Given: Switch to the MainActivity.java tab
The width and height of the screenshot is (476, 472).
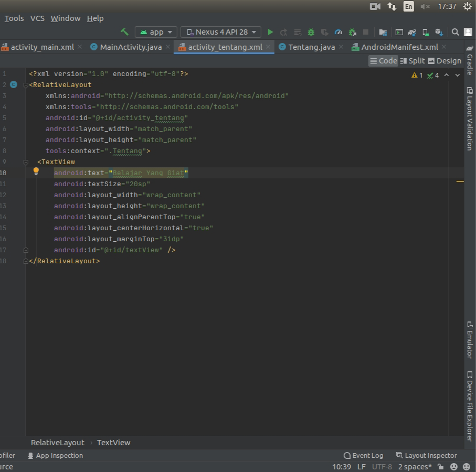Looking at the screenshot, I should pos(131,47).
